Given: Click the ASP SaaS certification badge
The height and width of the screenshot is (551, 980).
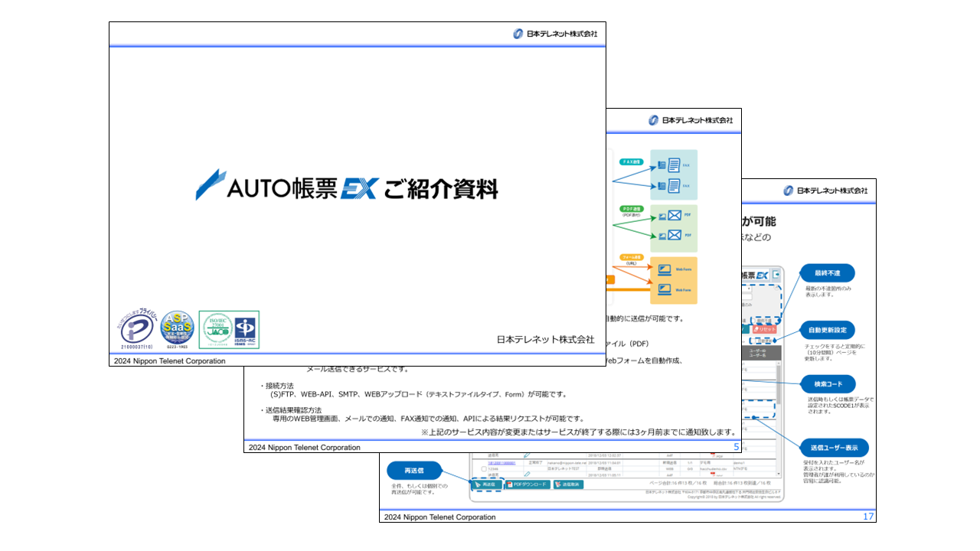Looking at the screenshot, I should click(177, 330).
